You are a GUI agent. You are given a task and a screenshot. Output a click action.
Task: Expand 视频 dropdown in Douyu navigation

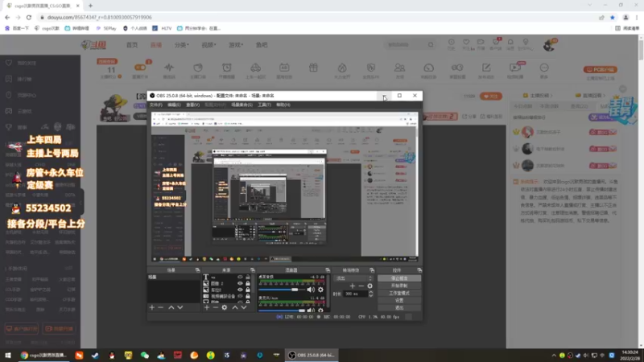pyautogui.click(x=208, y=45)
